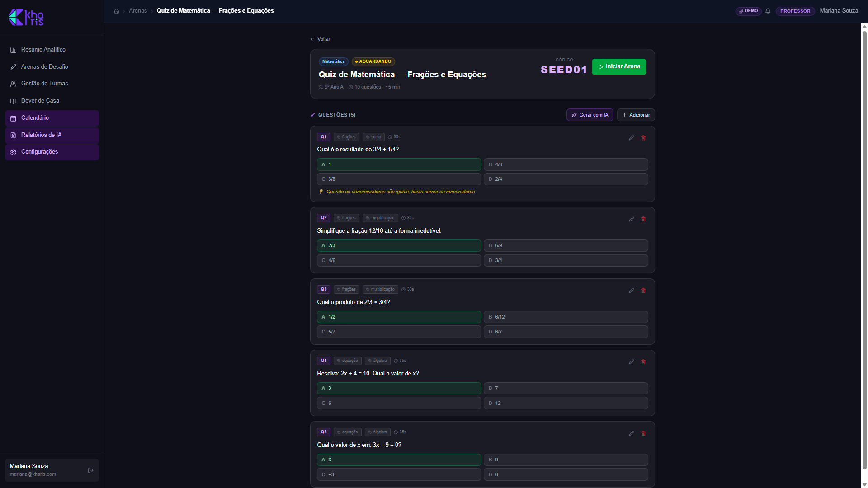Viewport: 868px width, 488px height.
Task: Select Q1 option B 4/8
Action: (x=566, y=164)
